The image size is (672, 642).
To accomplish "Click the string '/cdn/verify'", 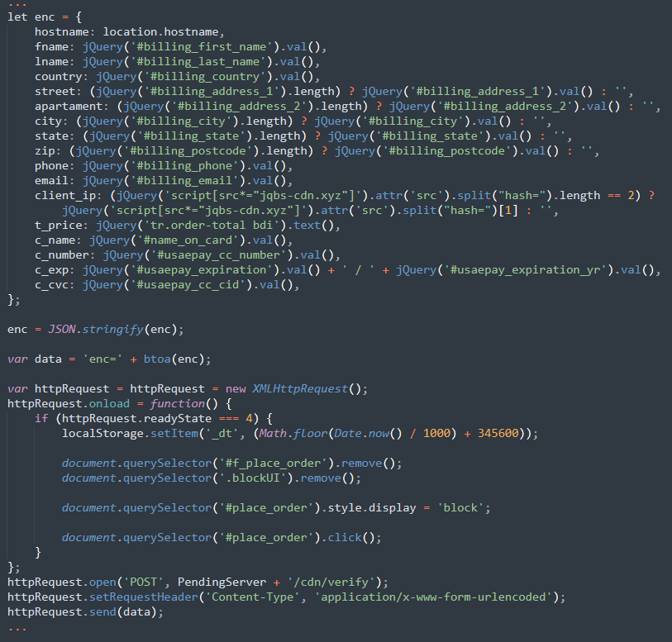I will (331, 583).
